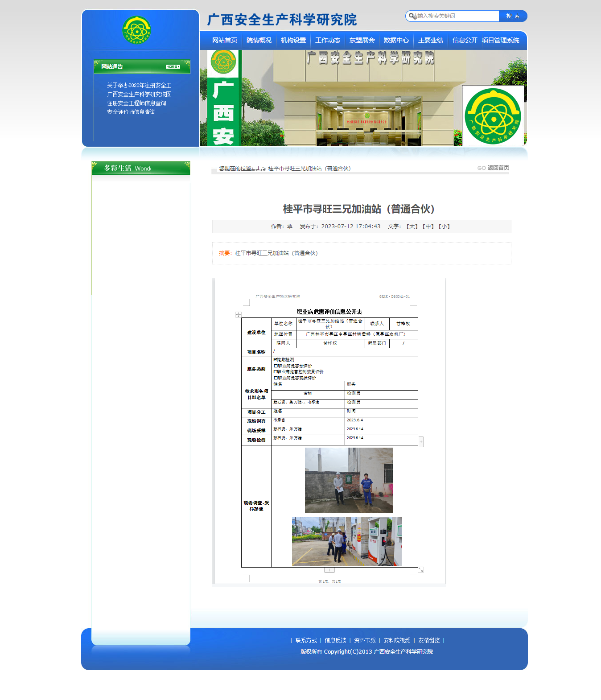The width and height of the screenshot is (601, 700).
Task: Click the search magnifier icon
Action: [x=412, y=16]
